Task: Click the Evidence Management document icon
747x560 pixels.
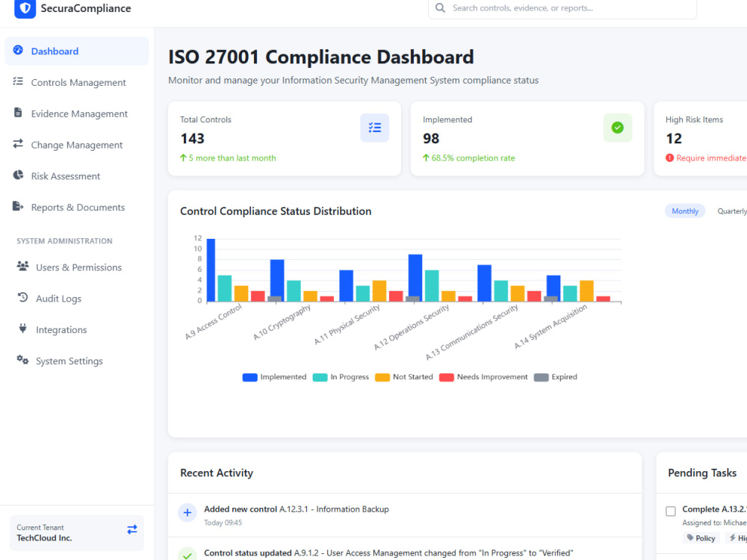Action: click(x=18, y=113)
